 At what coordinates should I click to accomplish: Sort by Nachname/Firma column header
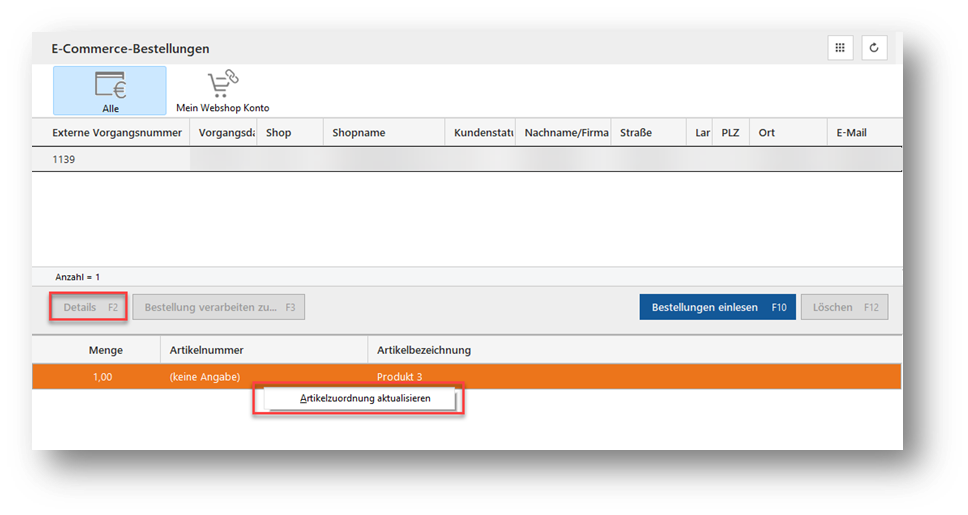(566, 133)
